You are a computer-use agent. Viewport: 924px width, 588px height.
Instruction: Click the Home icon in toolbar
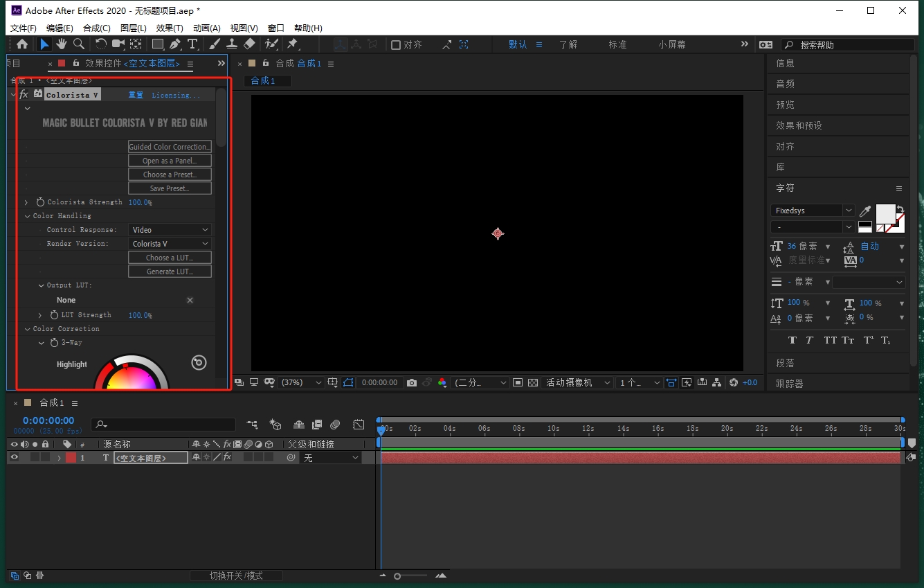22,44
